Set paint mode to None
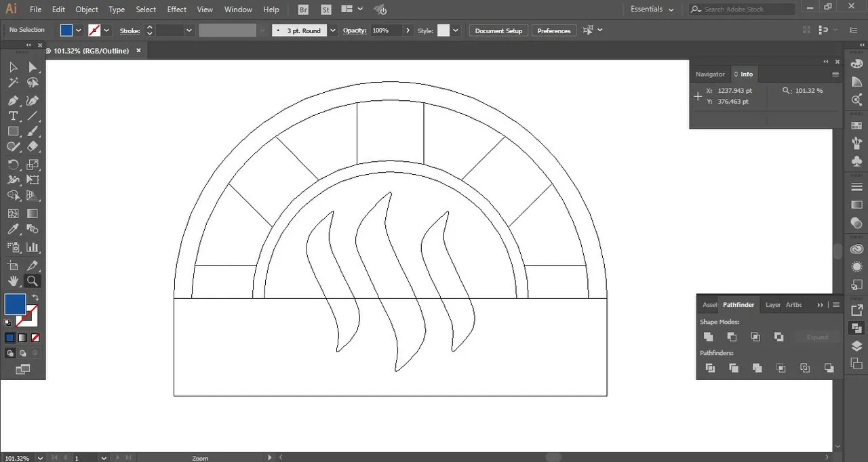Screen dimensions: 868x462 coord(35,337)
